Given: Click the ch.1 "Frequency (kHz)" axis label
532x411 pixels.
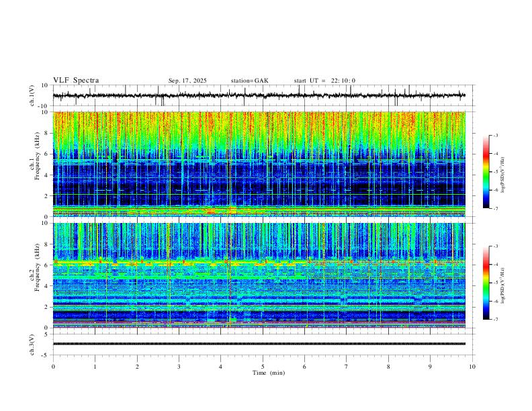Looking at the screenshot, I should tap(37, 156).
